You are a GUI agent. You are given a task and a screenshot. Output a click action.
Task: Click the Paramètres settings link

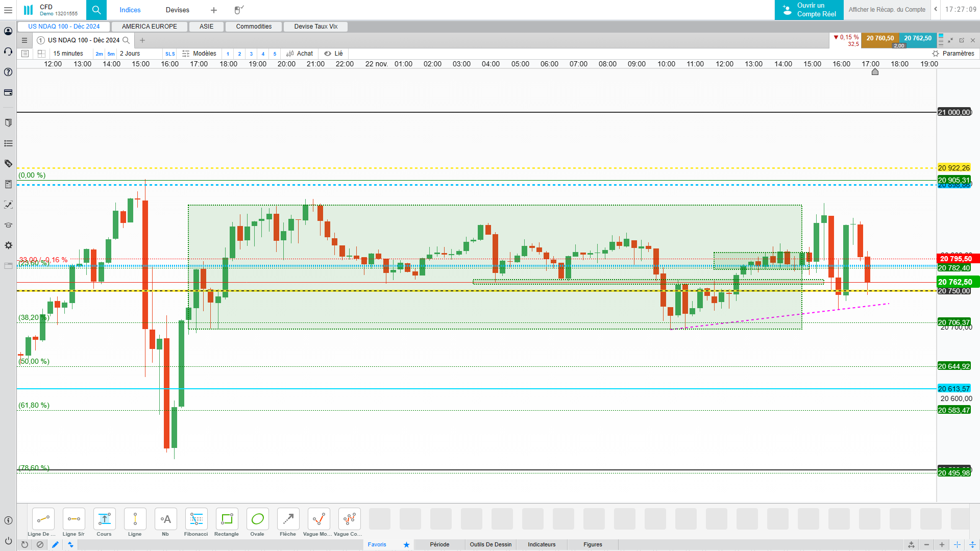pyautogui.click(x=953, y=54)
